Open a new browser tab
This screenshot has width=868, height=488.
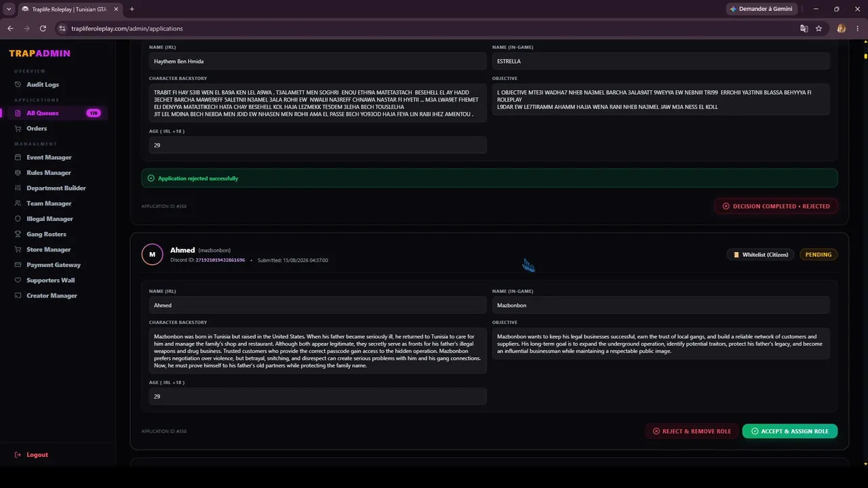point(132,9)
